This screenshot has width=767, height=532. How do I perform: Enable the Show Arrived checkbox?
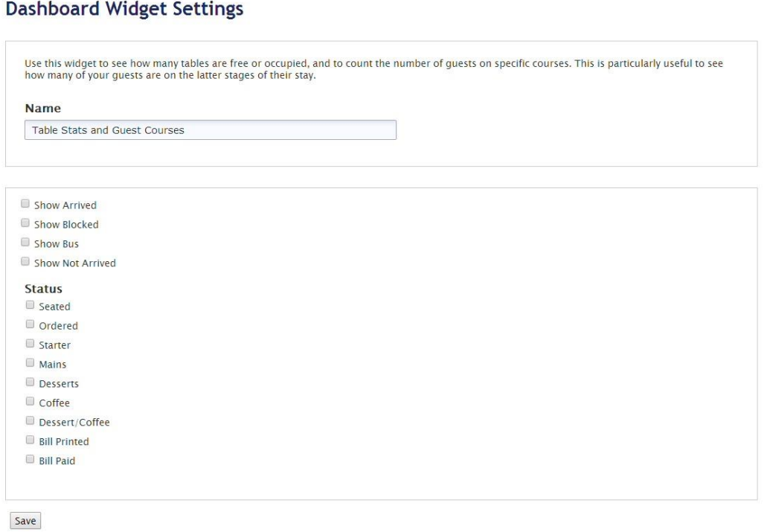point(25,204)
